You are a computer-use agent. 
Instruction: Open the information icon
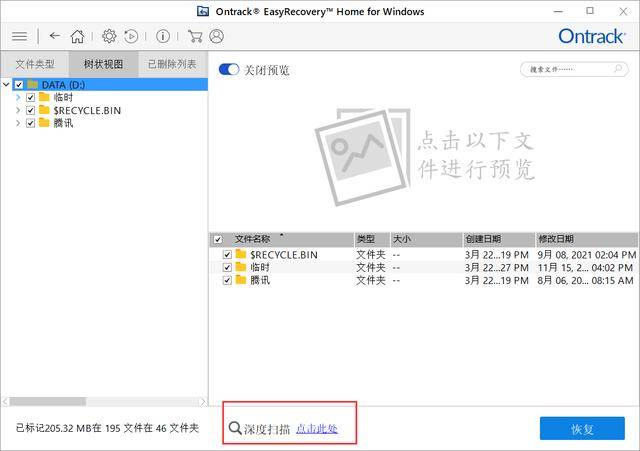point(162,36)
